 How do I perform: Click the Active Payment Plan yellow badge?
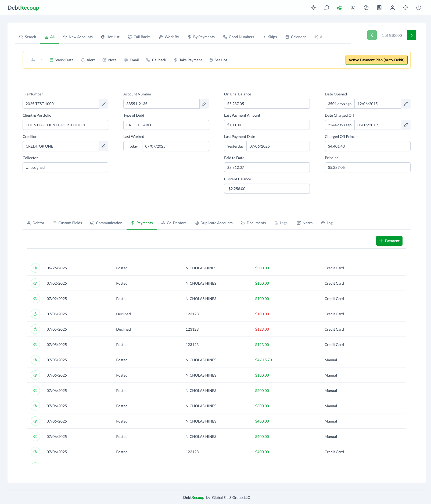[x=376, y=60]
